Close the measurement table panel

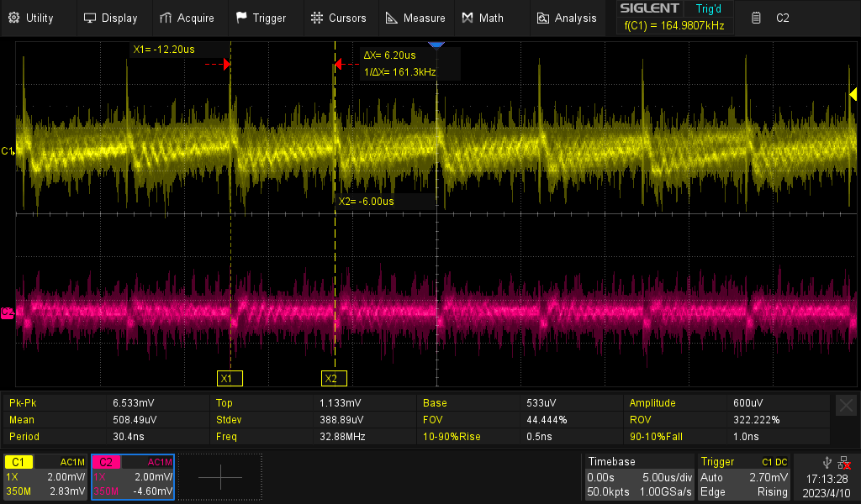846,406
